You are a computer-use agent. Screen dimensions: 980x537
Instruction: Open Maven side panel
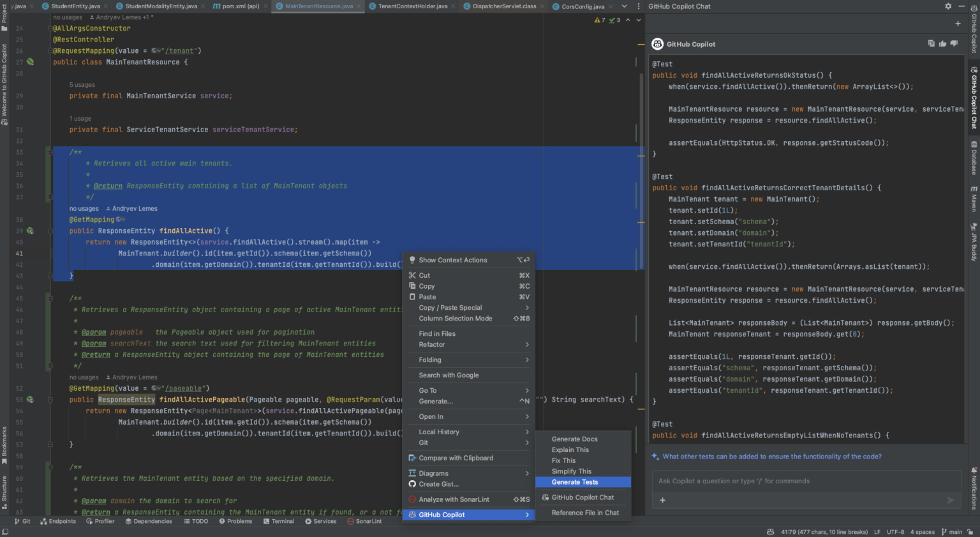click(x=974, y=199)
